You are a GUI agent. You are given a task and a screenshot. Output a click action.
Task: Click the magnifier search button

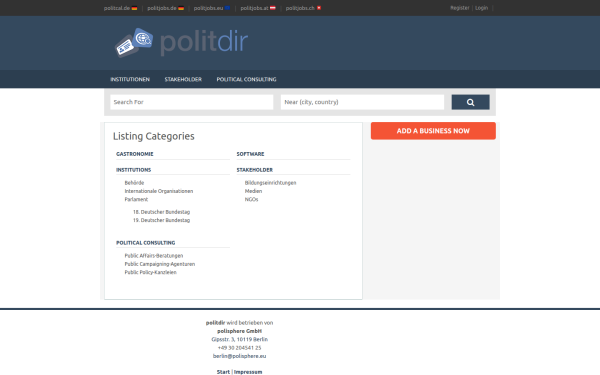[470, 102]
